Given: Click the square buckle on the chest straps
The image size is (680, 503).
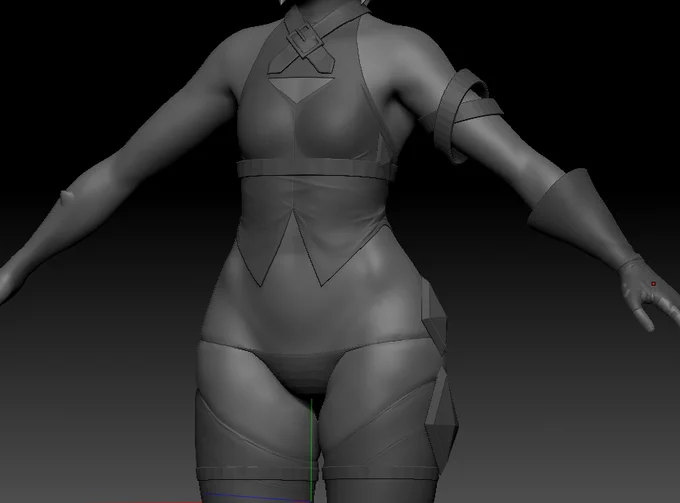Looking at the screenshot, I should 305,40.
